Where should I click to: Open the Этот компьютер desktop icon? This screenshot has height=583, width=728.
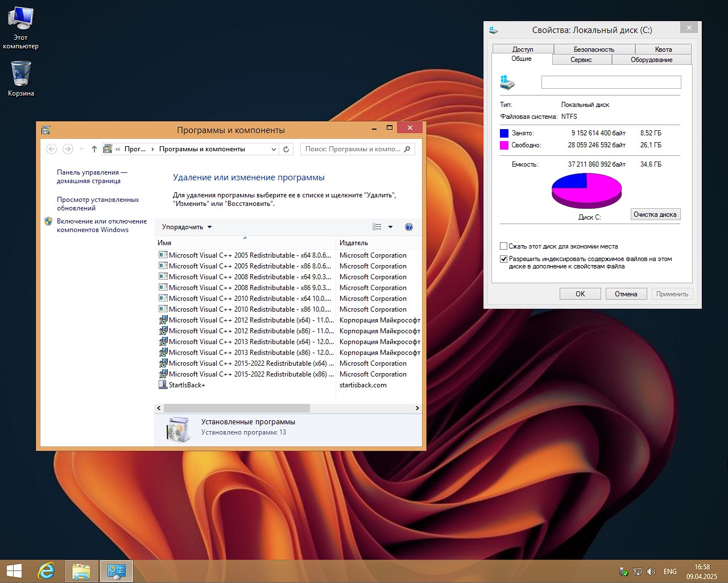20,27
